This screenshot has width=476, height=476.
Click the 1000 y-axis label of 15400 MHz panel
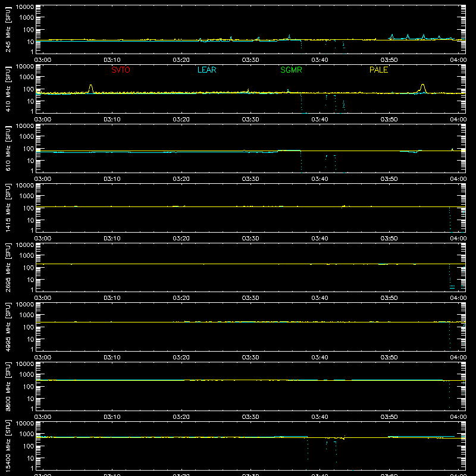(27, 434)
